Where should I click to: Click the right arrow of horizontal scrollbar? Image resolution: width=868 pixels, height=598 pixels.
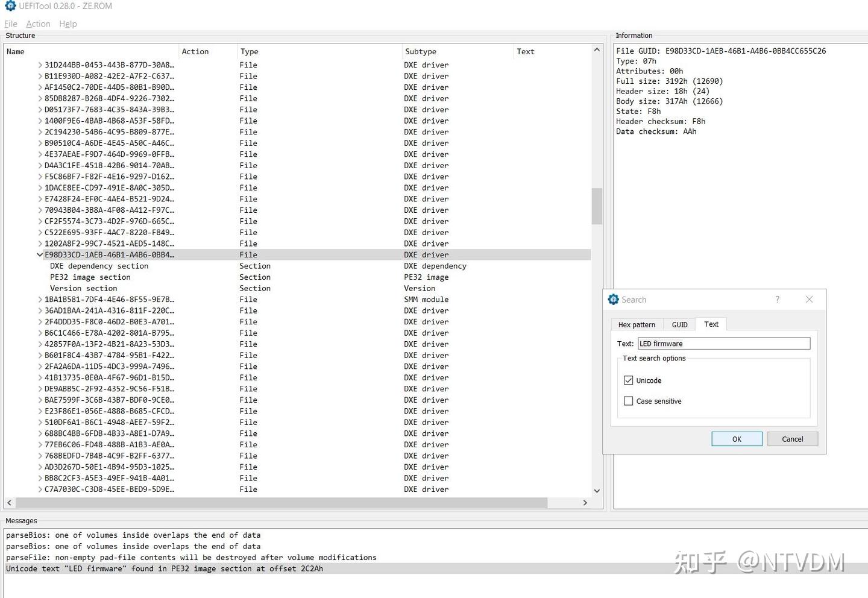[x=585, y=502]
